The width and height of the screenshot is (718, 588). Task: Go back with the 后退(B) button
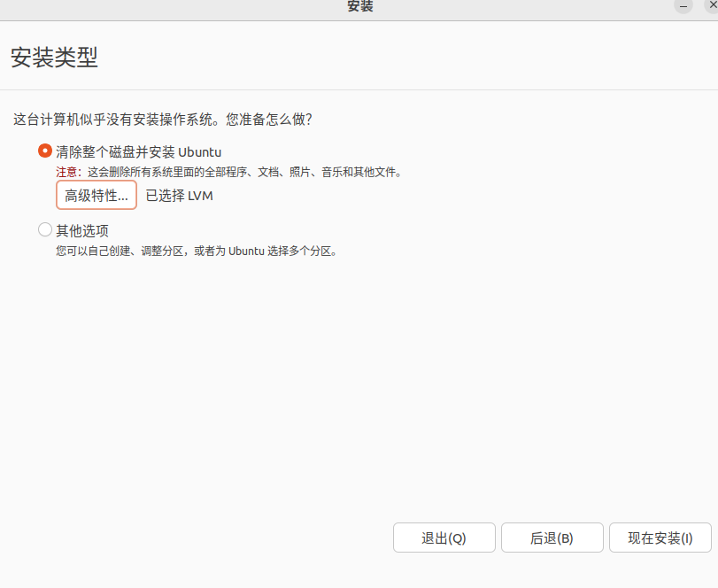[x=552, y=538]
